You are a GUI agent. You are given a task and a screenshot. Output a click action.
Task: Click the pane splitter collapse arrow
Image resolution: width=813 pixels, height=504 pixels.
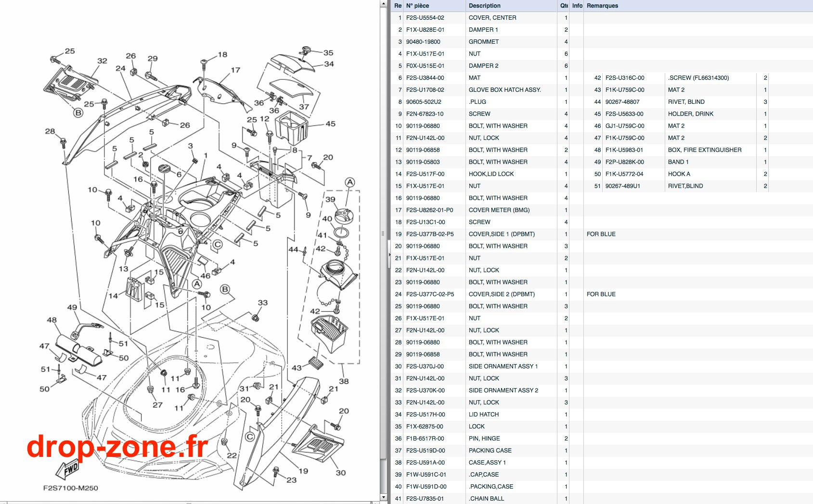[x=390, y=254]
